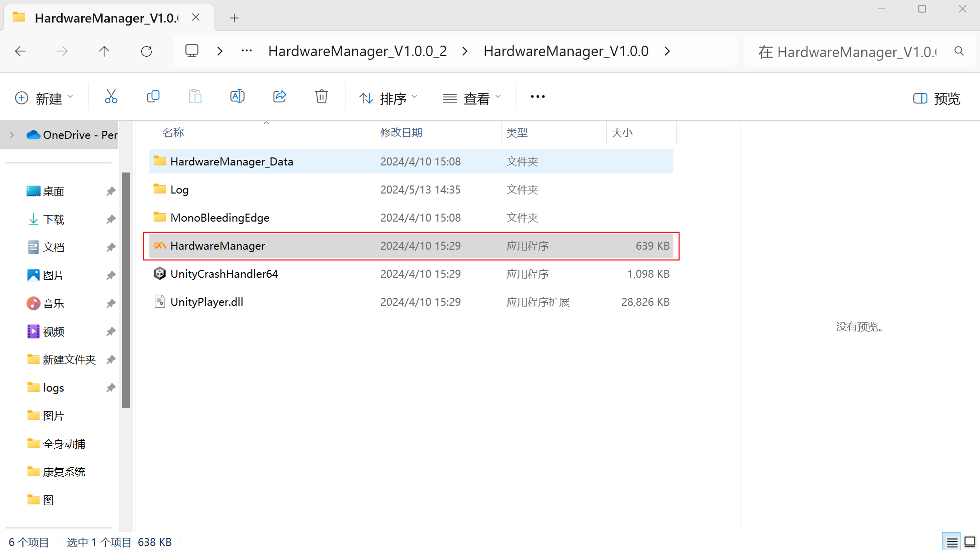Switch to details view layout icon
Image resolution: width=980 pixels, height=550 pixels.
(x=952, y=542)
